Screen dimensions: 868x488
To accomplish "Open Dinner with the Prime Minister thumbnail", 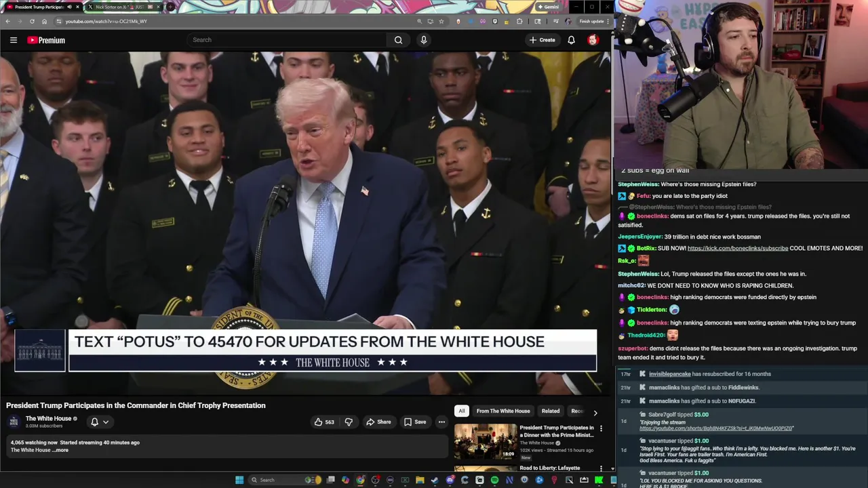I will pyautogui.click(x=486, y=441).
